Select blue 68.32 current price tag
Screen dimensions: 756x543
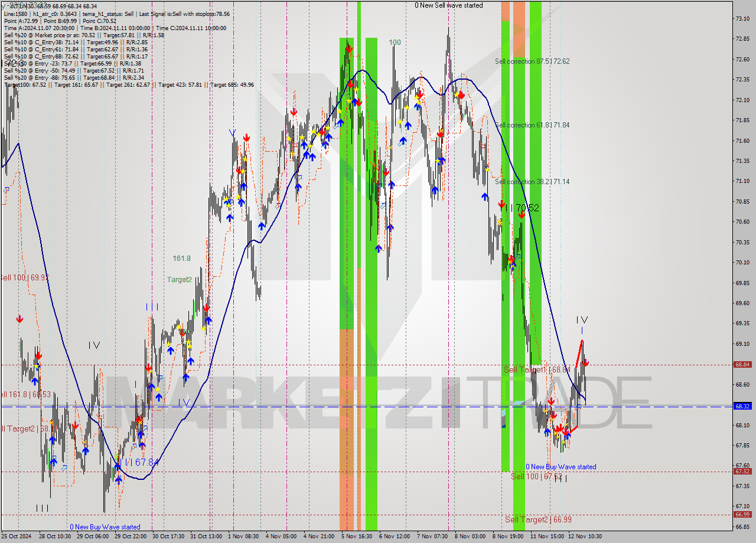point(742,406)
